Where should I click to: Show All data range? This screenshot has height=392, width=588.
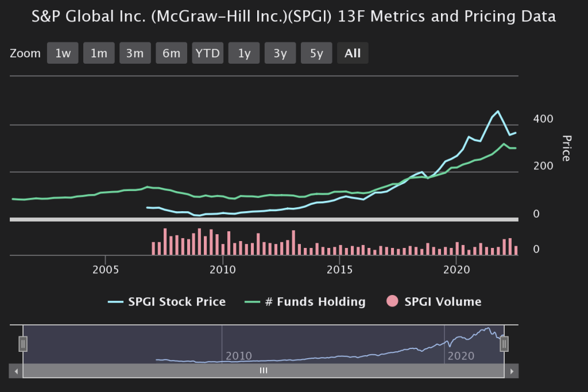pyautogui.click(x=353, y=53)
